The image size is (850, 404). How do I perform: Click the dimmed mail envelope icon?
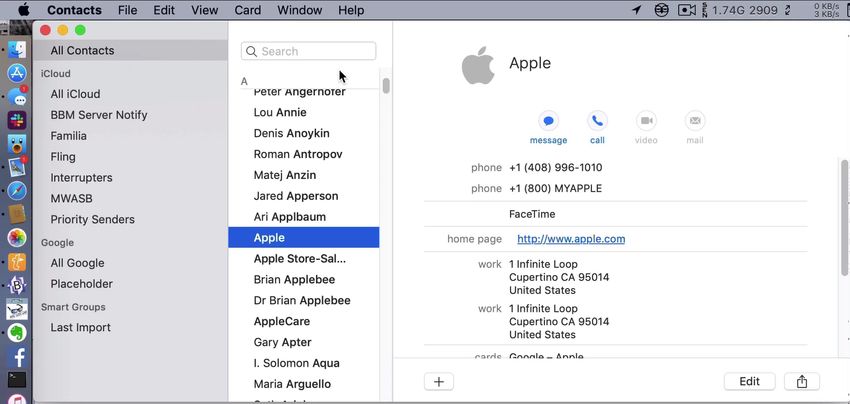695,120
